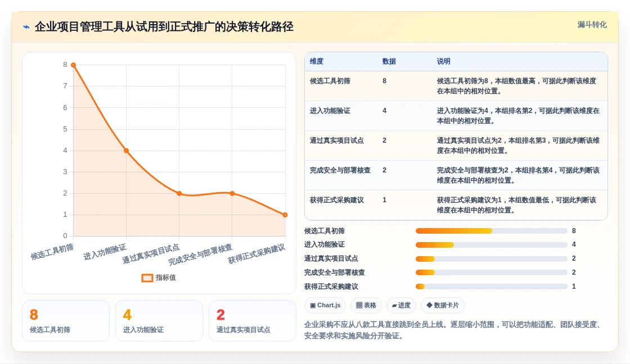Image resolution: width=630 pixels, height=364 pixels.
Task: Click chart data point for 获得正式采购建议
Action: pos(285,215)
